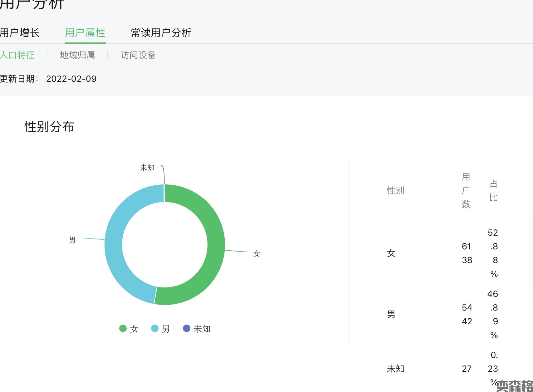Viewport: 533px width, 392px height.
Task: Click the 占比 column header
Action: [x=493, y=190]
